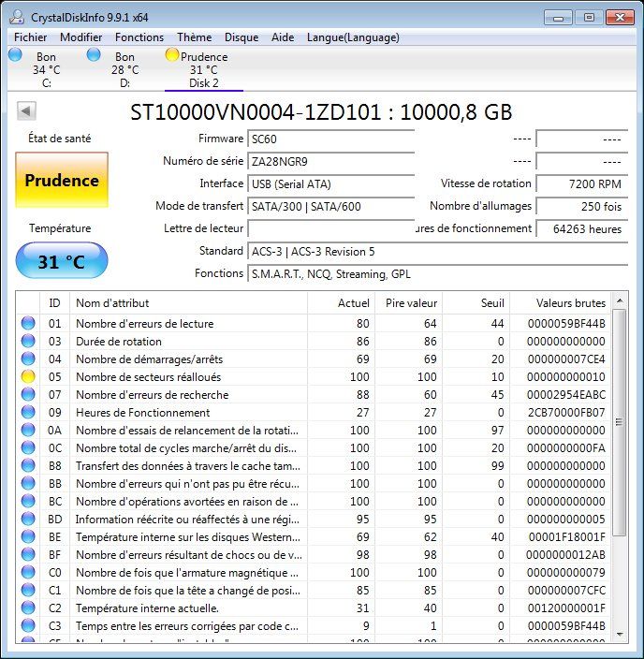Click the blue status orb for attribute 0C
Screen dimensions: 644x659
click(x=28, y=447)
